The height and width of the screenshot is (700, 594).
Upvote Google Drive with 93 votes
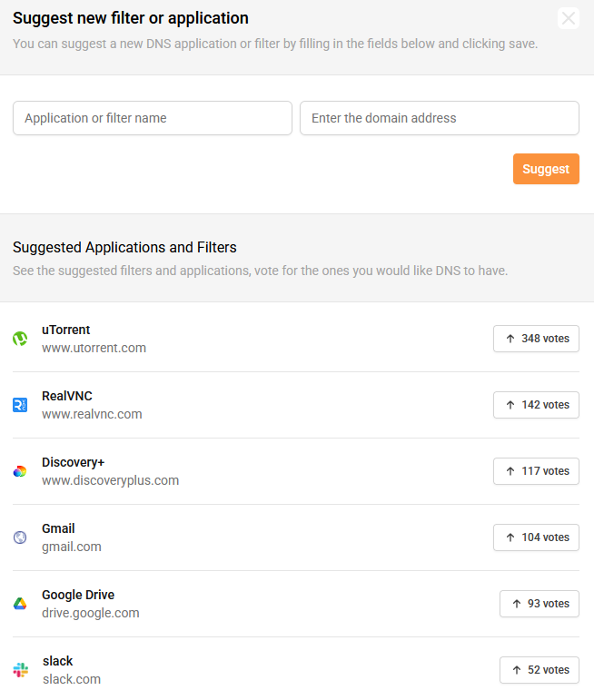click(539, 604)
